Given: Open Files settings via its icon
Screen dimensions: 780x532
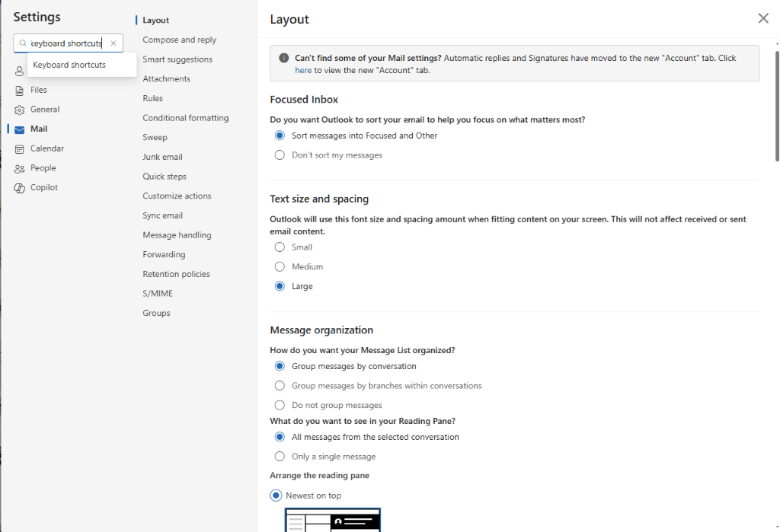Looking at the screenshot, I should click(18, 90).
